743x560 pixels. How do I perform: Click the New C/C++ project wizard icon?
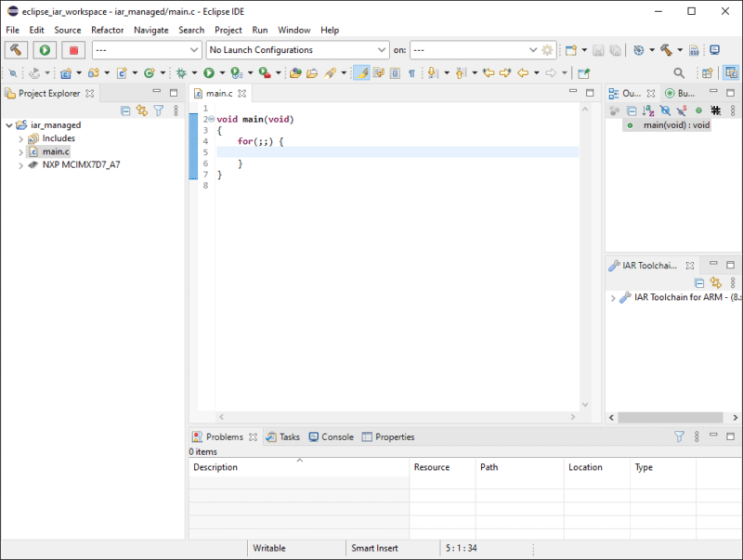[66, 72]
